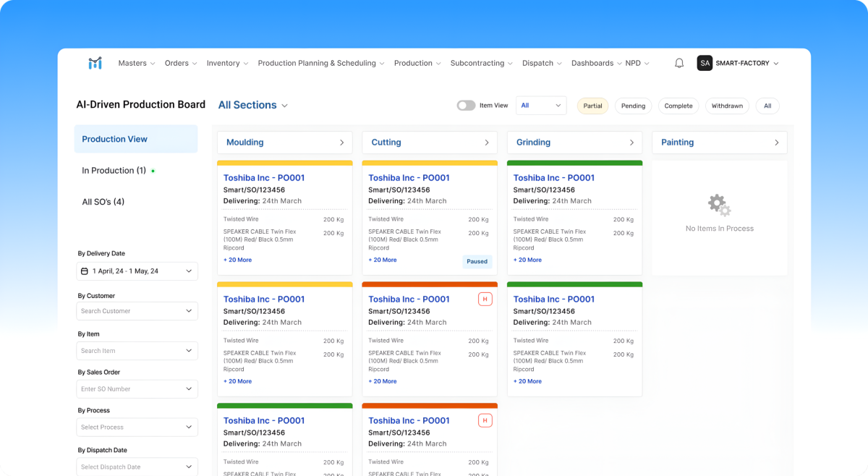Image resolution: width=868 pixels, height=476 pixels.
Task: Click the Moulding column header
Action: pos(284,143)
